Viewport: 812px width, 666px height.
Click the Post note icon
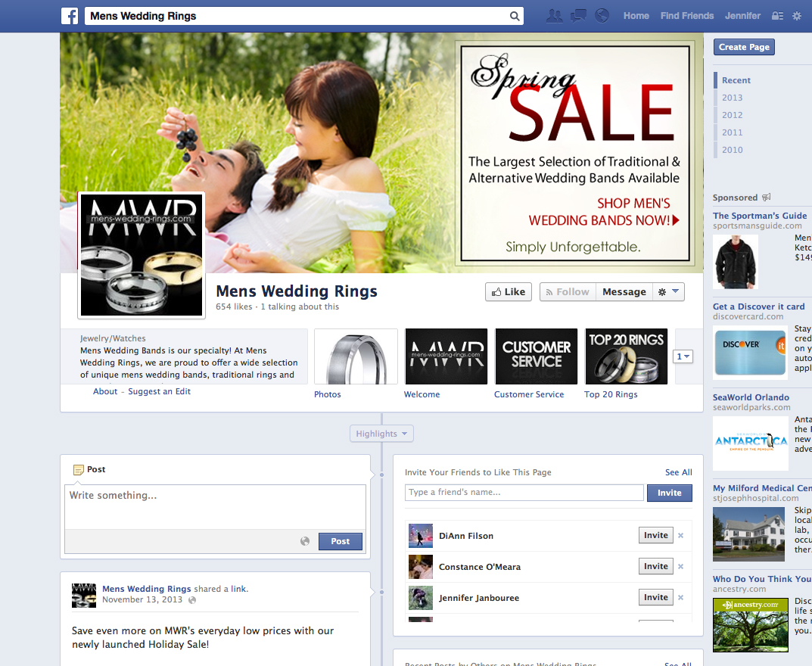78,470
